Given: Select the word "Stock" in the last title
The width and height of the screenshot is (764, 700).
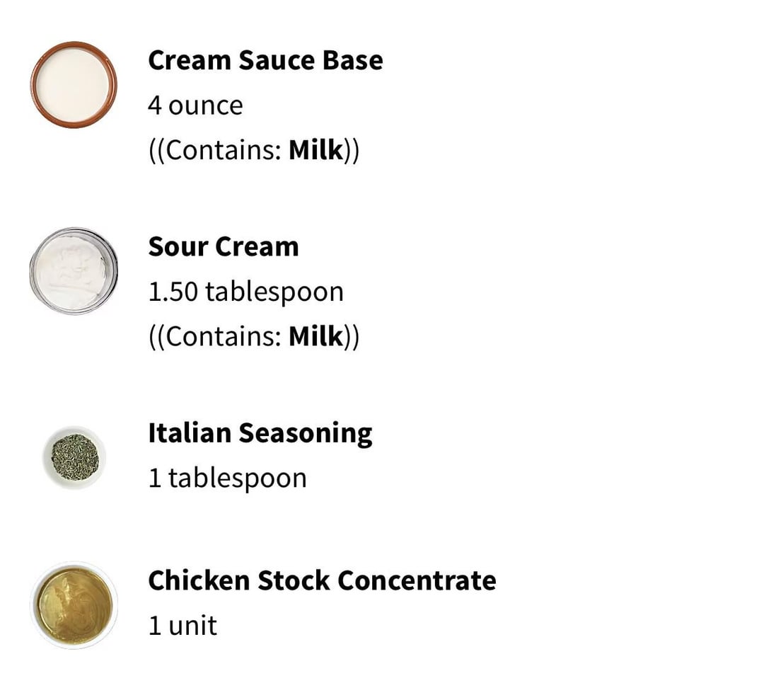Looking at the screenshot, I should 294,580.
